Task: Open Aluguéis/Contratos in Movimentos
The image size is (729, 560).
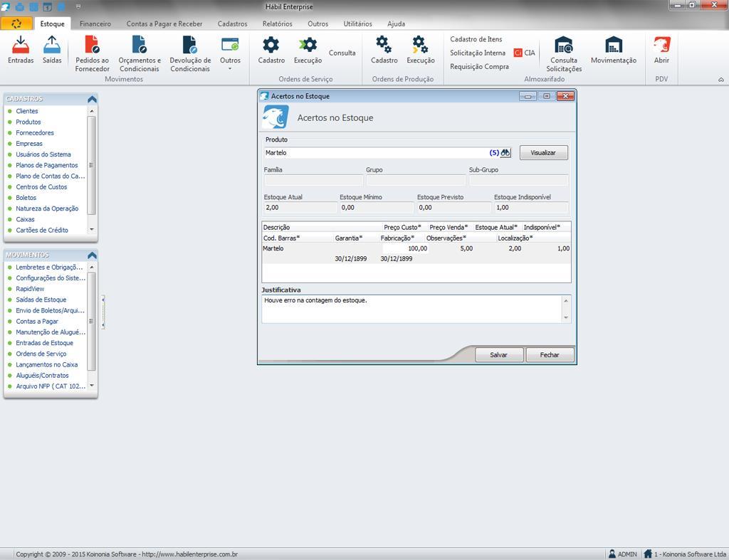Action: [x=42, y=376]
